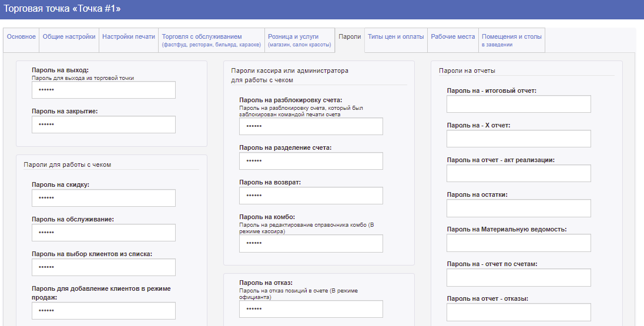
Task: Switch to Общие настройки tab
Action: point(69,37)
